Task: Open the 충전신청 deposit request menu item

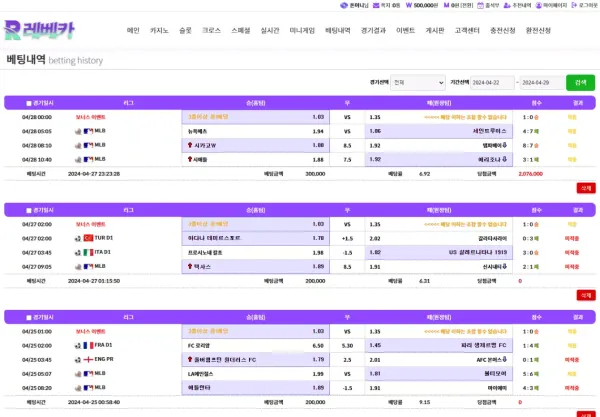Action: [502, 31]
